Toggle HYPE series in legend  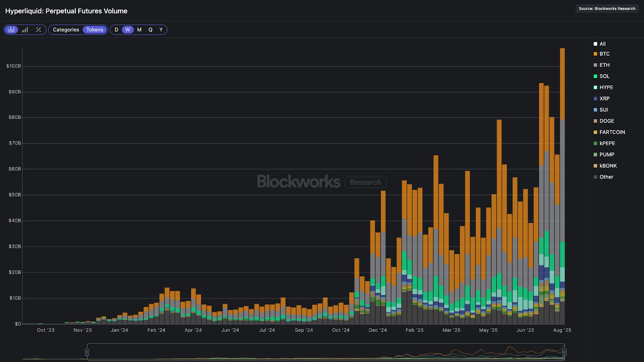pos(603,87)
